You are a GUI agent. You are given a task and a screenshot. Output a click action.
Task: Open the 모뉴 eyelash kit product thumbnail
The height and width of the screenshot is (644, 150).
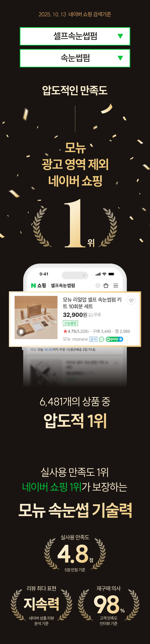[36, 318]
